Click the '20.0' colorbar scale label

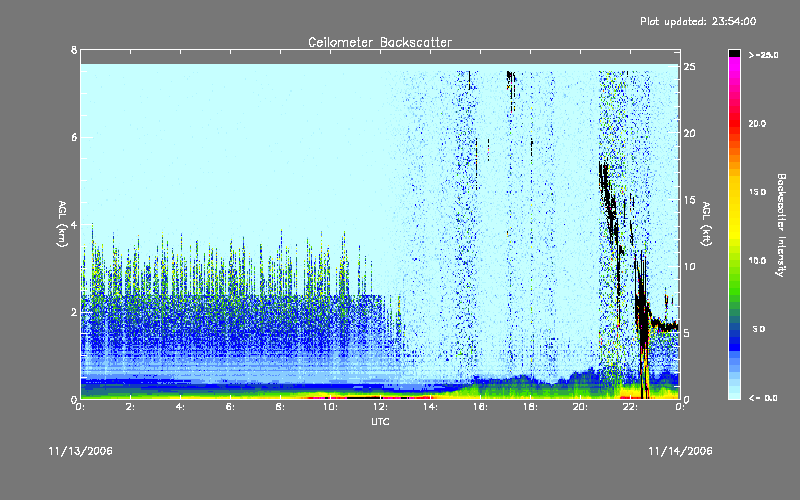(x=757, y=124)
